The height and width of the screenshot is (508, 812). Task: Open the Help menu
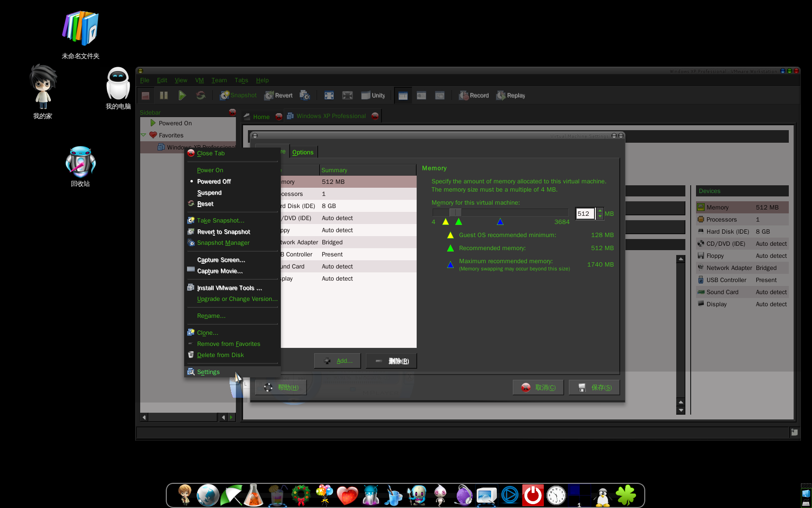[x=262, y=80]
